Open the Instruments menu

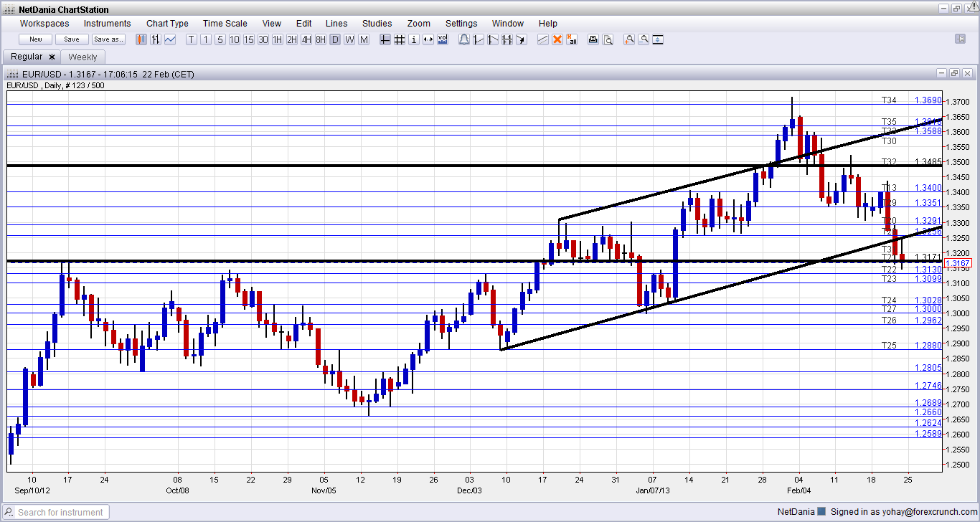click(x=108, y=24)
